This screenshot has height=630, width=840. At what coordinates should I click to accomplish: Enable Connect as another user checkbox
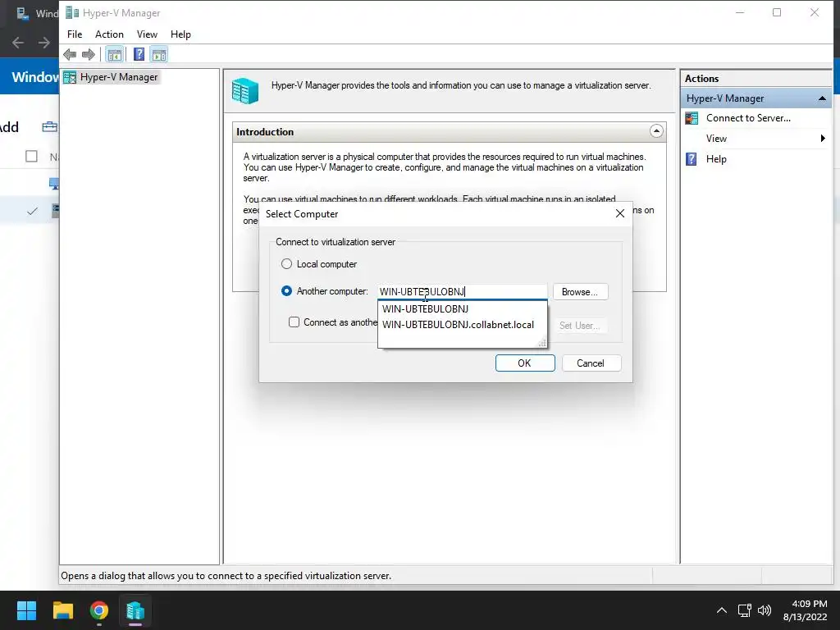[294, 322]
